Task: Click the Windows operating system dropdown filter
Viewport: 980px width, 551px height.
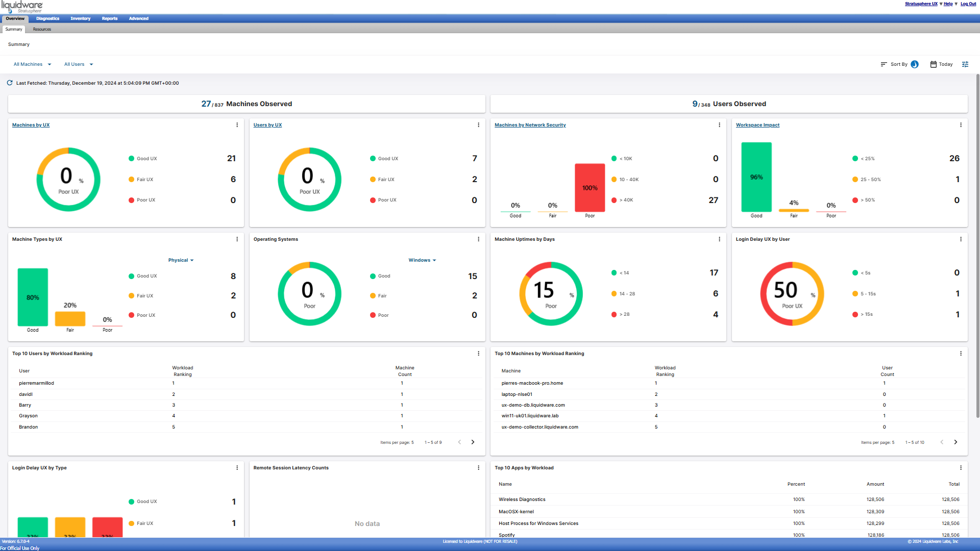Action: 421,260
